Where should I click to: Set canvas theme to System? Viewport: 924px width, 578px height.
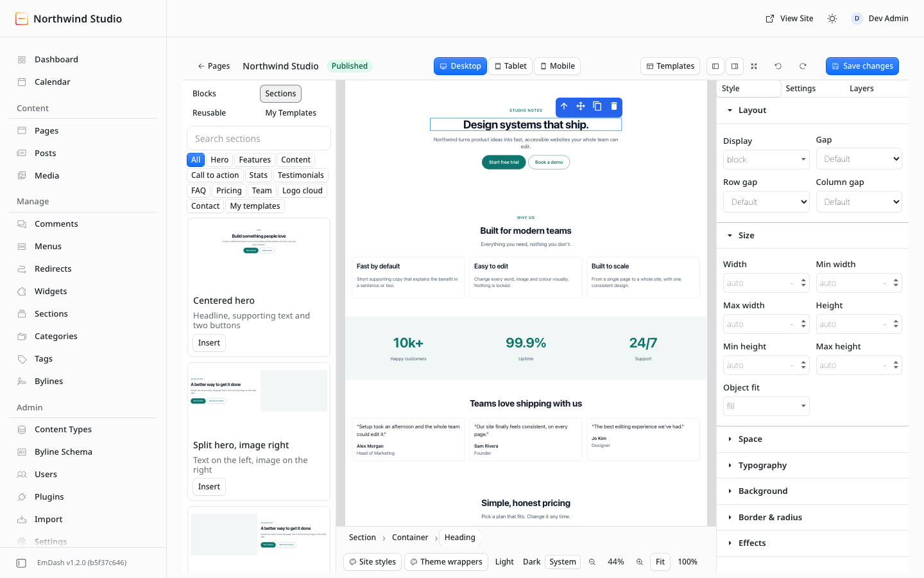click(563, 562)
